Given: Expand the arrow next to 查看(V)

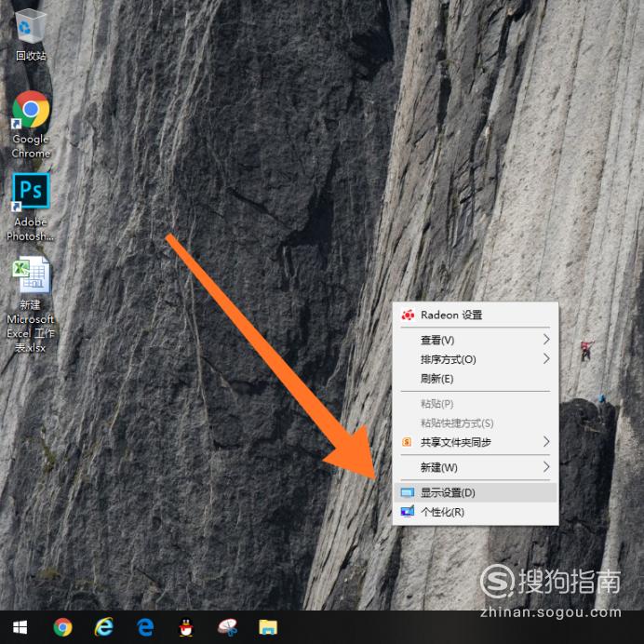Looking at the screenshot, I should pos(546,340).
